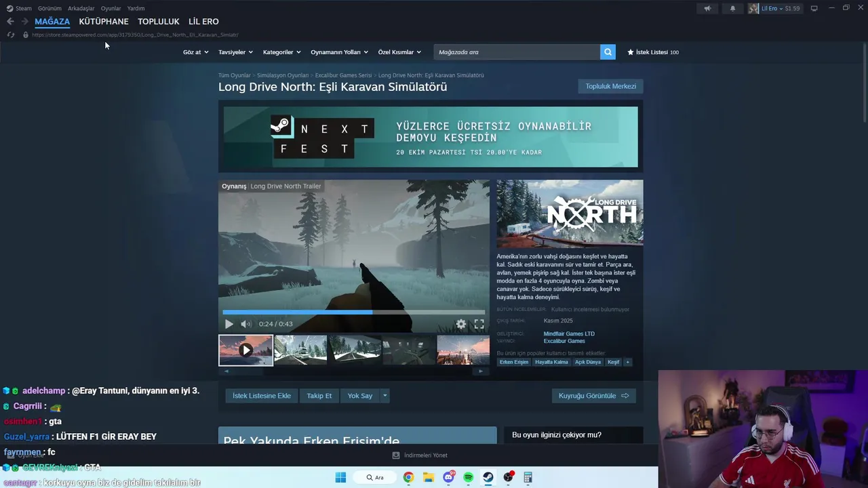Open İstek Listesi wishlist
Screen dimensions: 868x488
click(x=652, y=52)
